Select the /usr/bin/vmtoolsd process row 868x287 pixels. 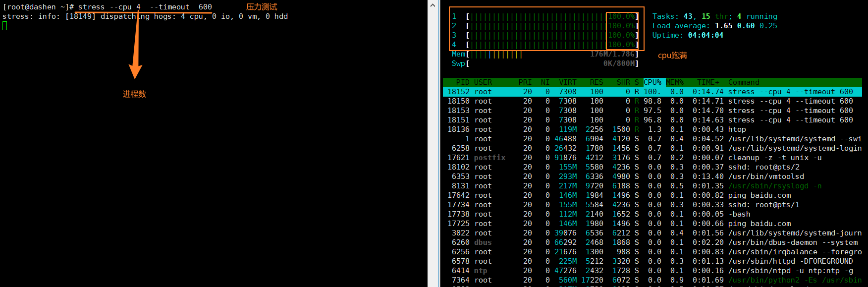pyautogui.click(x=652, y=176)
